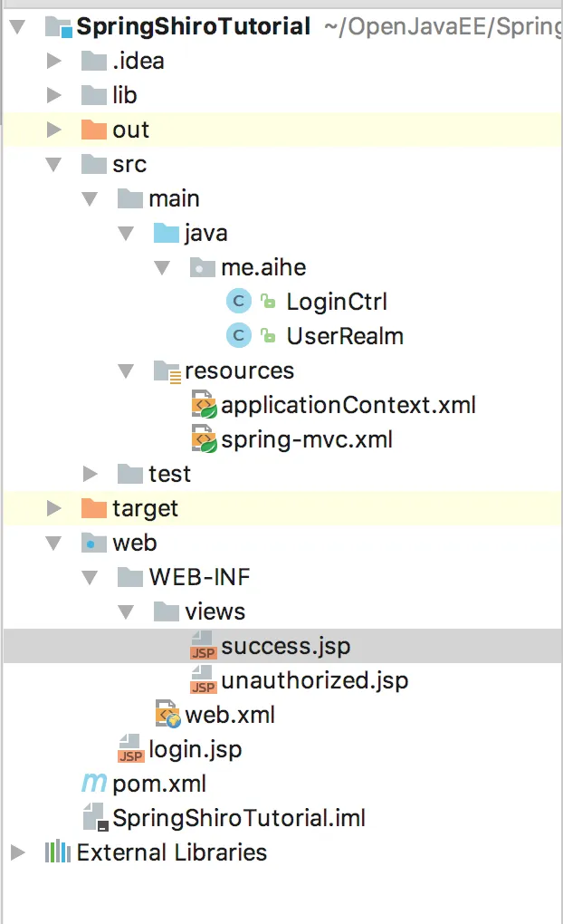Click the orange out folder icon

pos(94,130)
